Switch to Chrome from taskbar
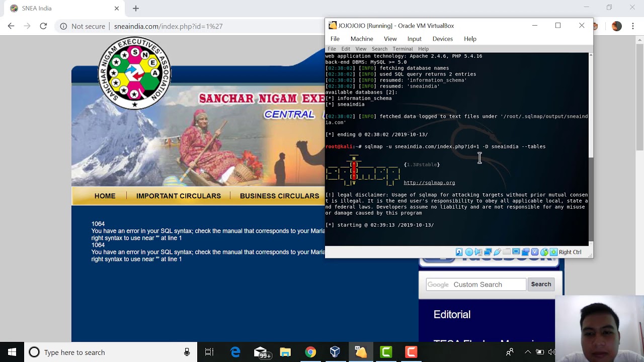 [310, 352]
